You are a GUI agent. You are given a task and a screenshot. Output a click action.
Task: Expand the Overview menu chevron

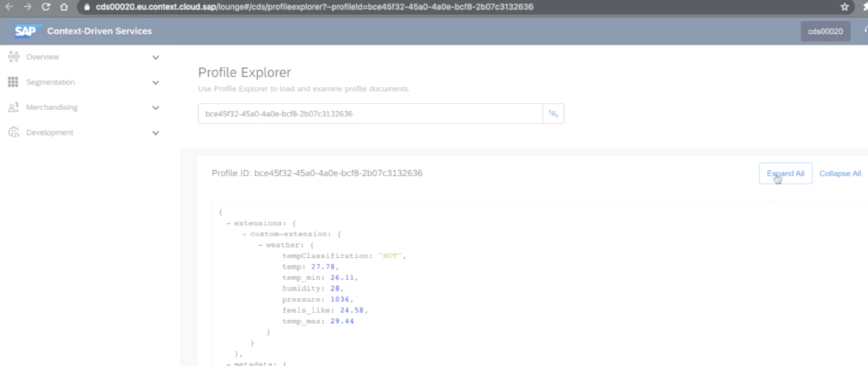pos(155,57)
